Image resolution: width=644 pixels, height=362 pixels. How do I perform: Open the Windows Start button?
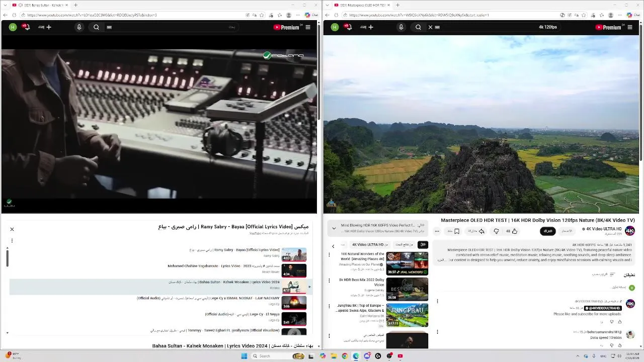click(245, 356)
